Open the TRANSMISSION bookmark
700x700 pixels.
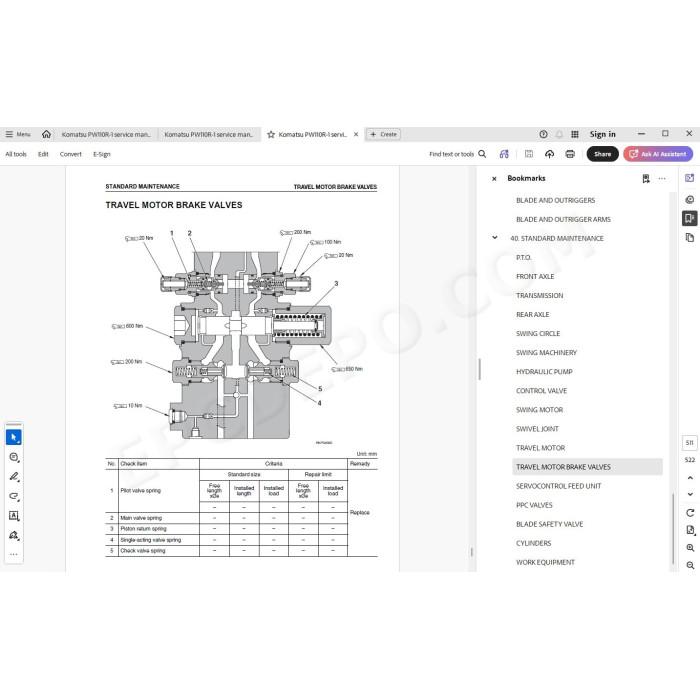coord(539,296)
